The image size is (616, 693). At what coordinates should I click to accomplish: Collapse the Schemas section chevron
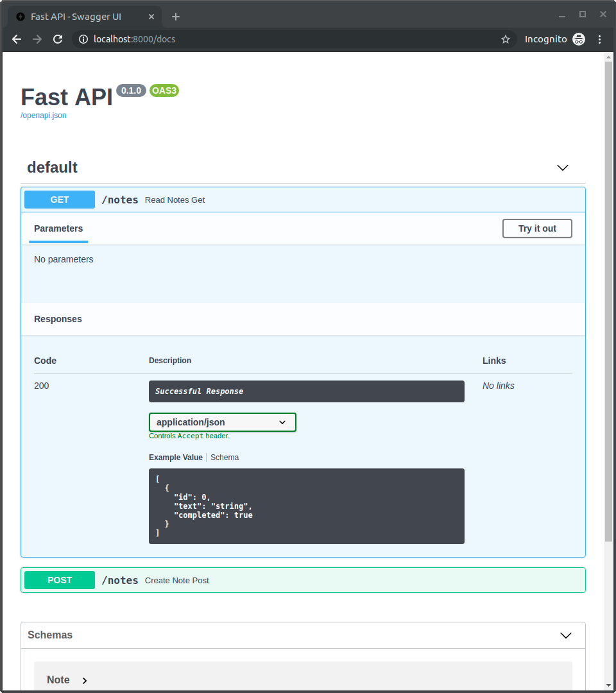tap(566, 635)
